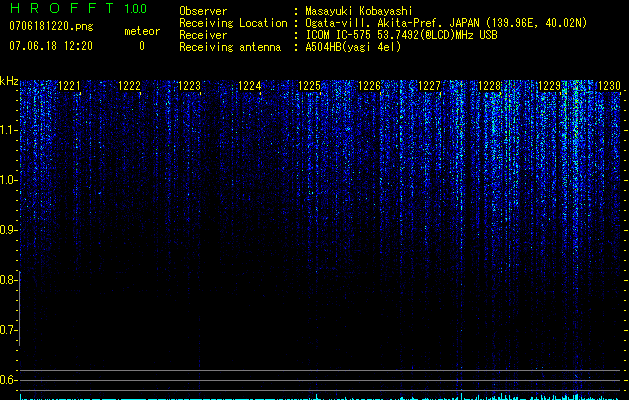Click the 1221 time marker
This screenshot has width=629, height=400.
coord(69,86)
